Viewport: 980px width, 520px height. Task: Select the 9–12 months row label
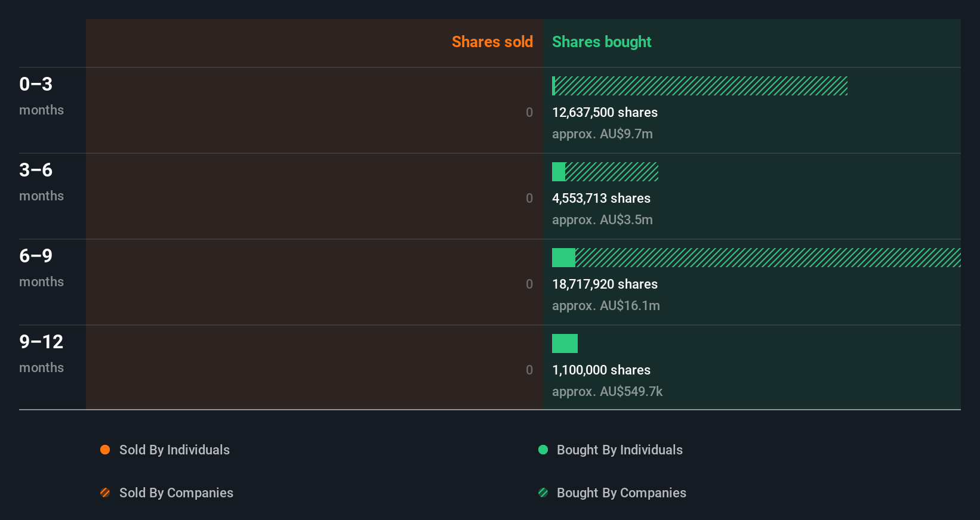pyautogui.click(x=41, y=353)
